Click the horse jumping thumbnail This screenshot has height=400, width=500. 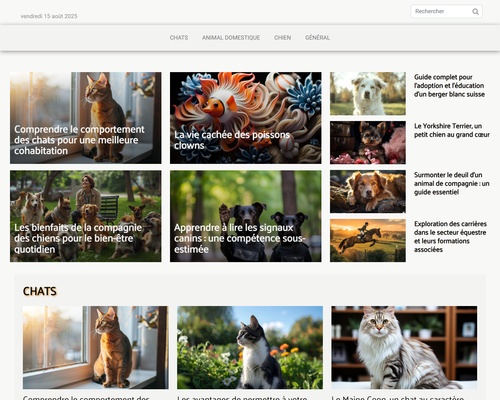[368, 240]
